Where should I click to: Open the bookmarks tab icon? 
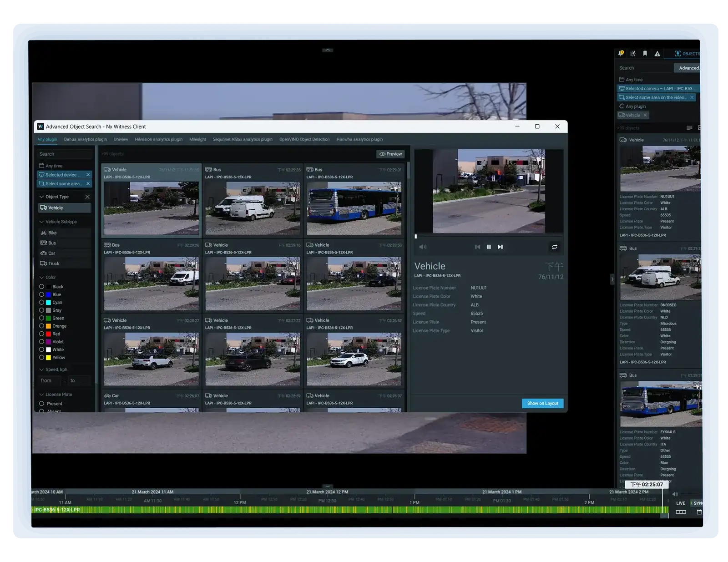click(x=645, y=53)
